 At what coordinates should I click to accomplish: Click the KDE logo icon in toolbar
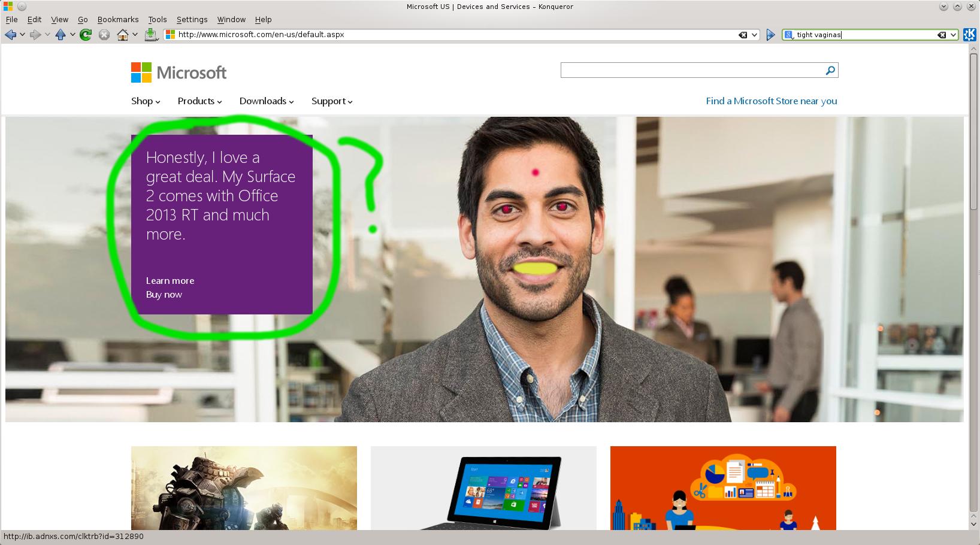tap(969, 35)
